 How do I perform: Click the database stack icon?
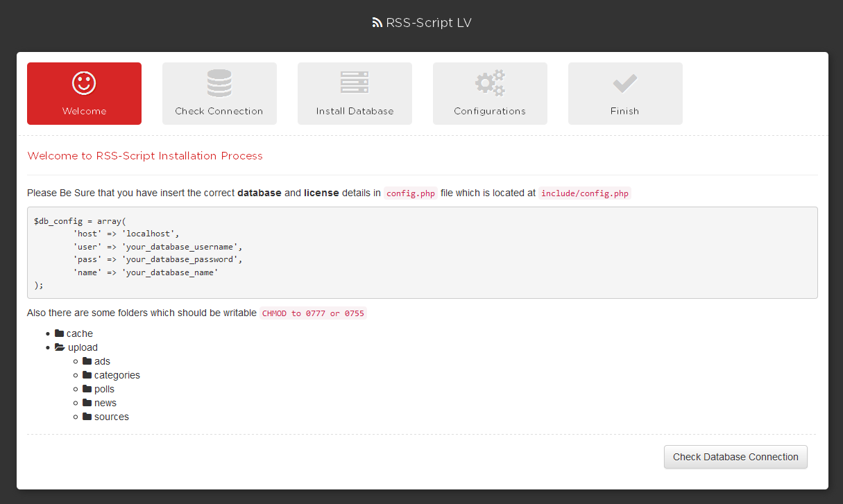219,83
